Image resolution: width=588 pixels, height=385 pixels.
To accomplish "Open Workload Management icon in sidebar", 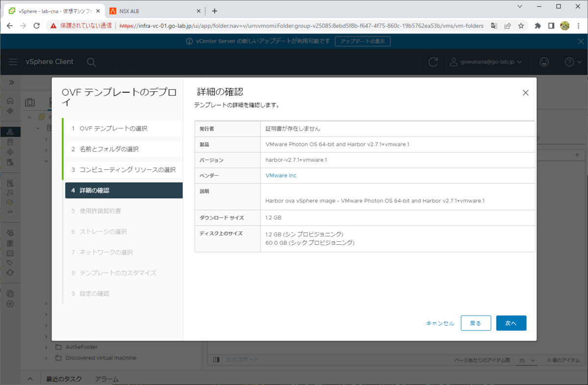I will 10,152.
